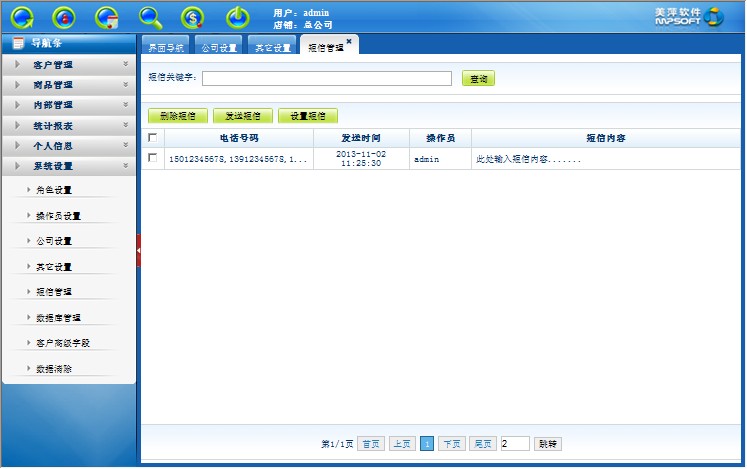This screenshot has height=469, width=747.
Task: Collapse the 系统设置 navigation section
Action: tap(68, 166)
